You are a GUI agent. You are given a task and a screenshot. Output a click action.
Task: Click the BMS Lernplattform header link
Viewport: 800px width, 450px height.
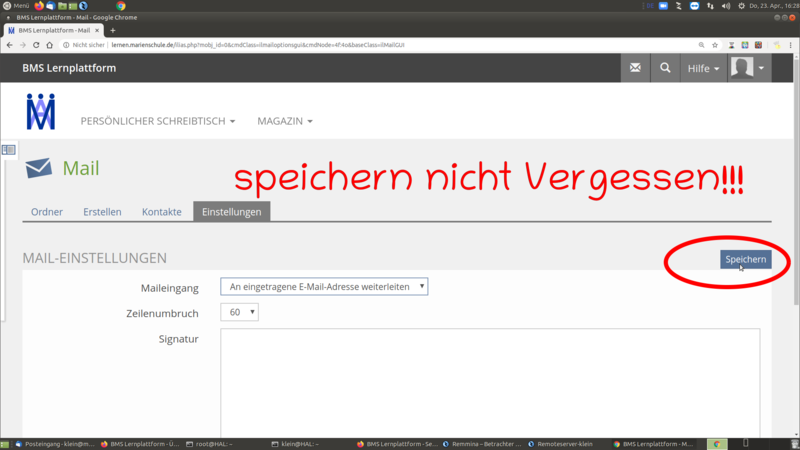70,68
